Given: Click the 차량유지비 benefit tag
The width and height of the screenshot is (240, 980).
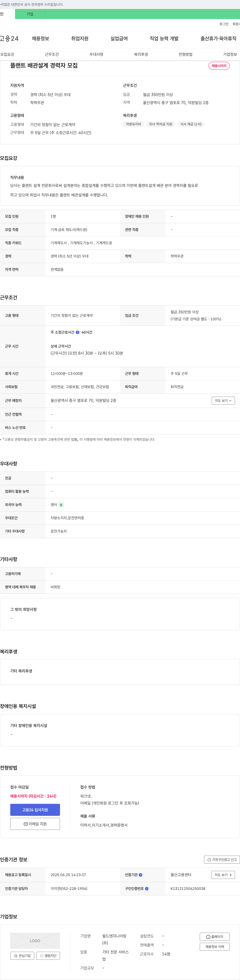Looking at the screenshot, I should 134,124.
